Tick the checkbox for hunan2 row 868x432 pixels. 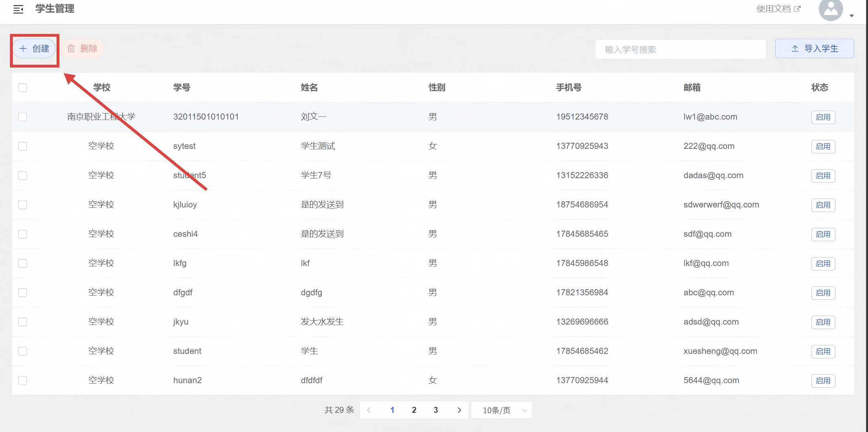pyautogui.click(x=23, y=381)
